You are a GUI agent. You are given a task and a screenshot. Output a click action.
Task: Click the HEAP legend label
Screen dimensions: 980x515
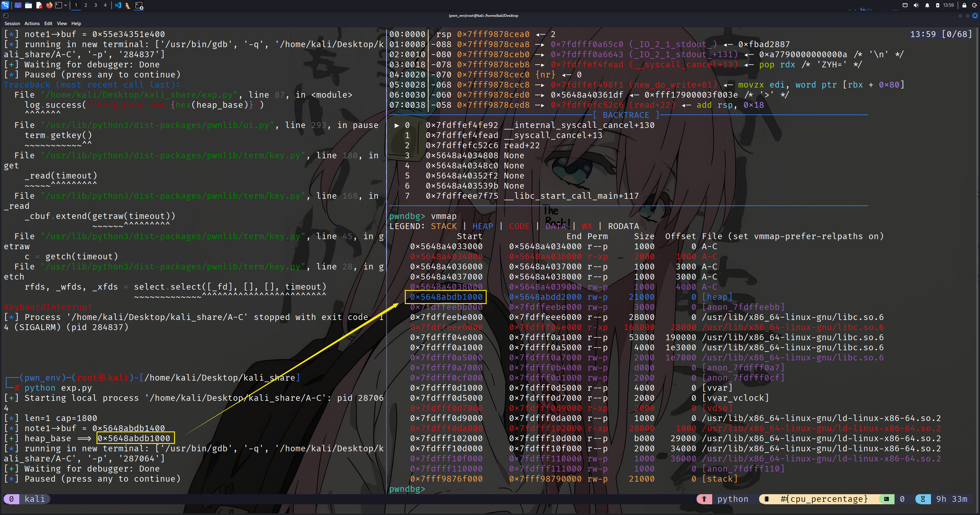point(483,226)
